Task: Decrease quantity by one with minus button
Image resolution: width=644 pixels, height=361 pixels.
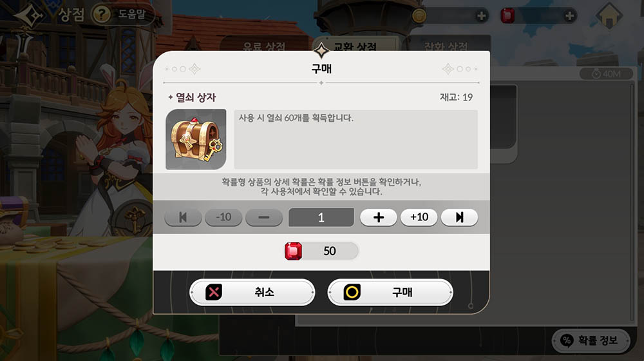Action: pos(263,217)
